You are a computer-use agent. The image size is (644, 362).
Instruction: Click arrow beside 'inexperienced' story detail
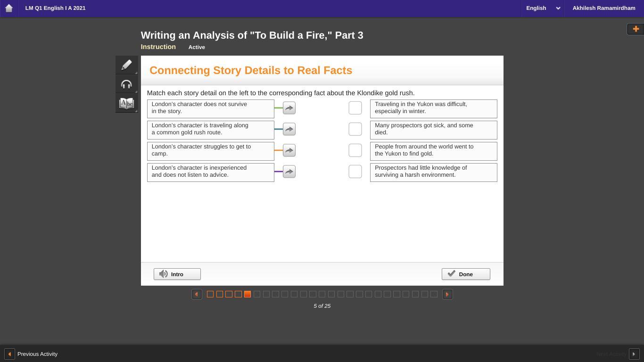[x=289, y=172]
